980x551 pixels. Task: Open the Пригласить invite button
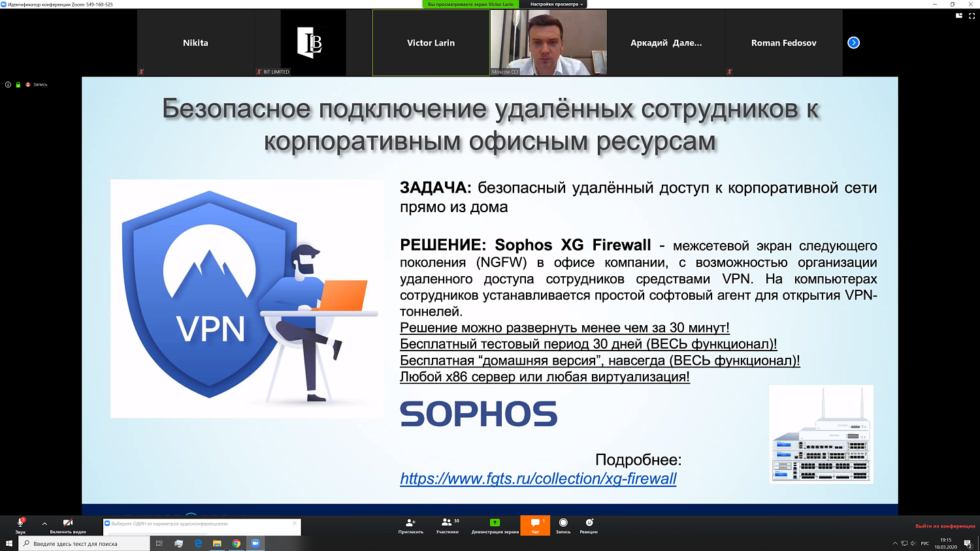(410, 526)
